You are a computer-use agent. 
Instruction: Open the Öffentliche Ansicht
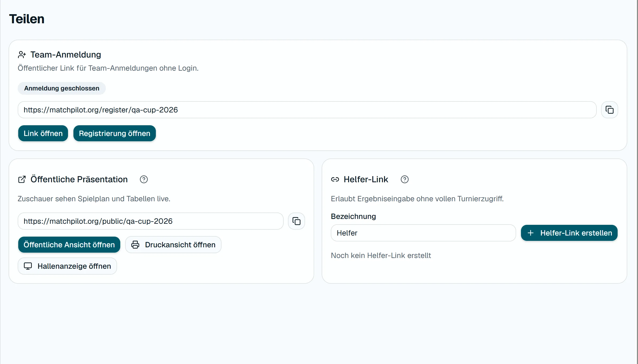pos(69,245)
